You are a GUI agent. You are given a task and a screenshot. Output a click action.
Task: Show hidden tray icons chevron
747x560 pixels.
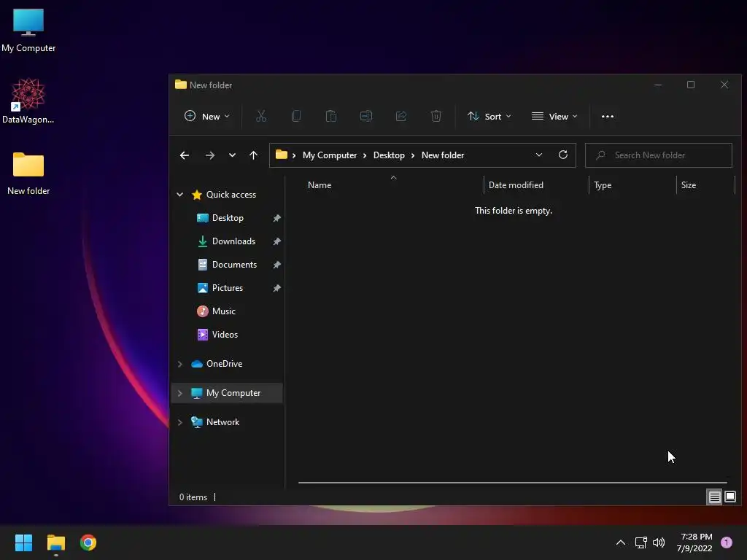621,542
